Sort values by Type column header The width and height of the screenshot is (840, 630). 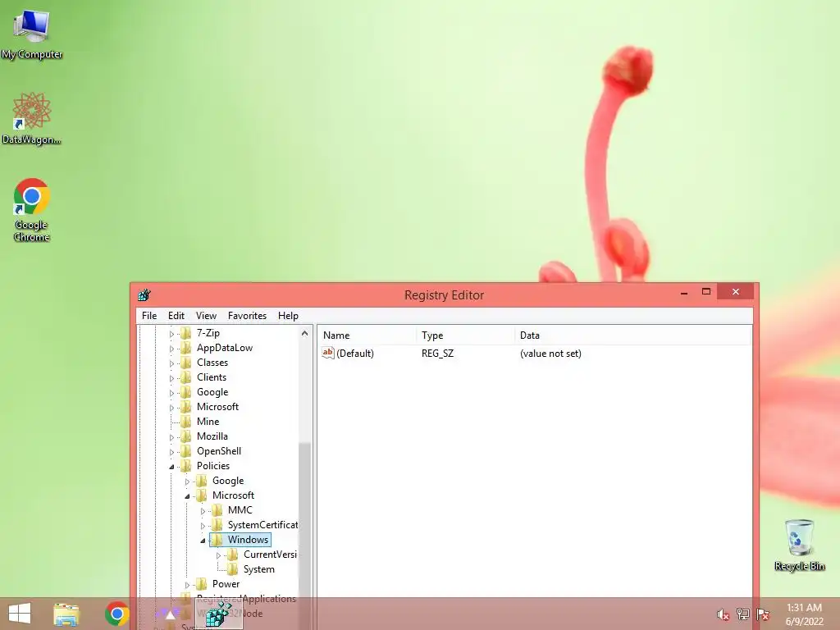click(x=465, y=336)
